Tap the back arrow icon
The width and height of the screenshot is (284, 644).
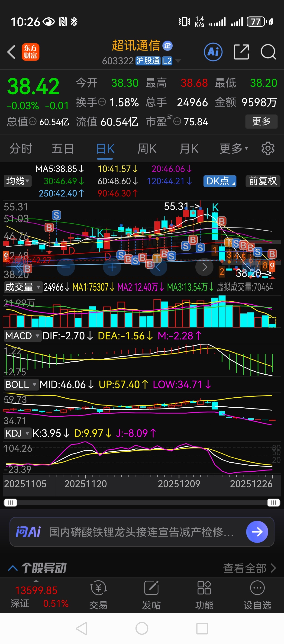[x=12, y=52]
